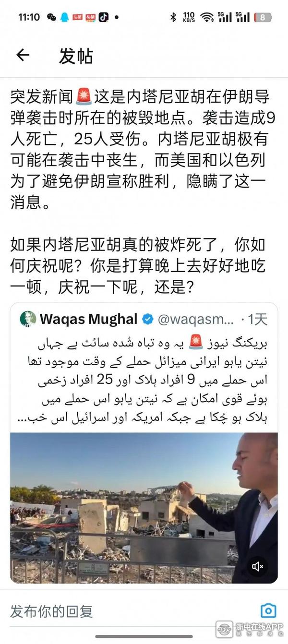Click the blue verified badge icon
The image size is (288, 644).
pos(148,319)
